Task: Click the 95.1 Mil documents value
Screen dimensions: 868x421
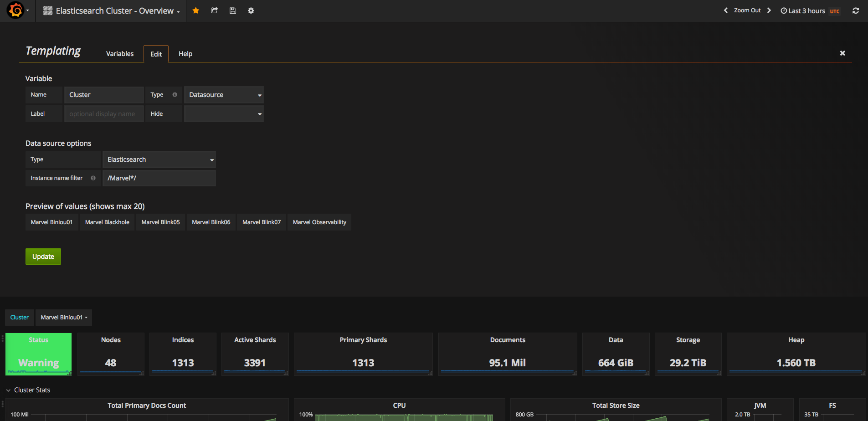Action: click(508, 363)
